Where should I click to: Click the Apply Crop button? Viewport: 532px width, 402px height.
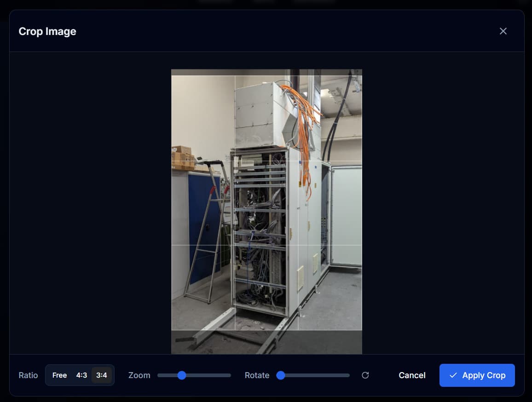(477, 375)
